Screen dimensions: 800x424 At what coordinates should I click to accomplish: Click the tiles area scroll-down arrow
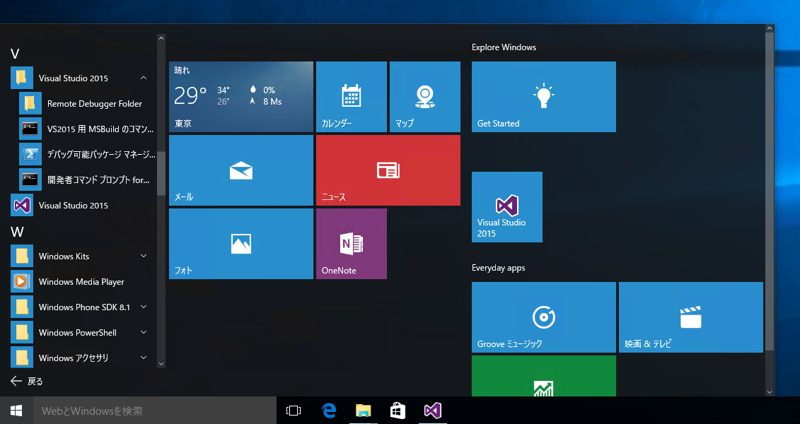(769, 392)
